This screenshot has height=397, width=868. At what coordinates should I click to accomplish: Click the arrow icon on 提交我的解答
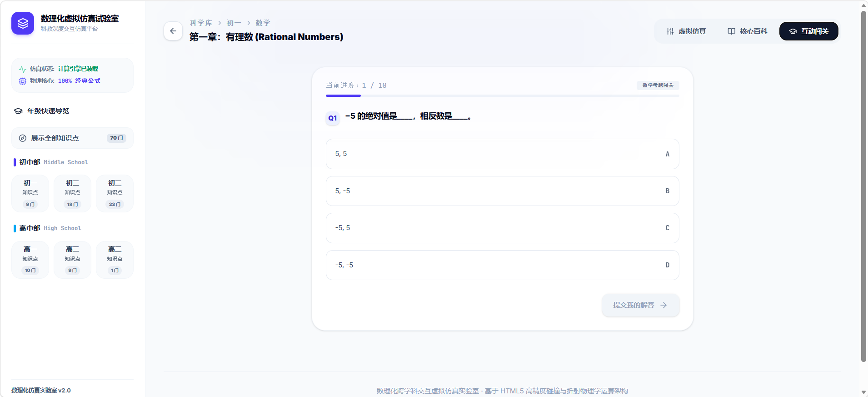pyautogui.click(x=663, y=305)
